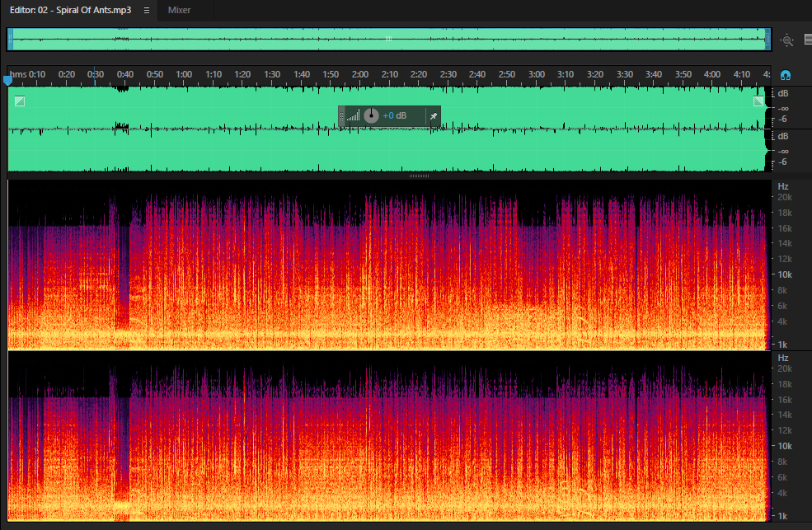Click the fade in handle on waveform
This screenshot has height=530, width=812.
(x=20, y=101)
